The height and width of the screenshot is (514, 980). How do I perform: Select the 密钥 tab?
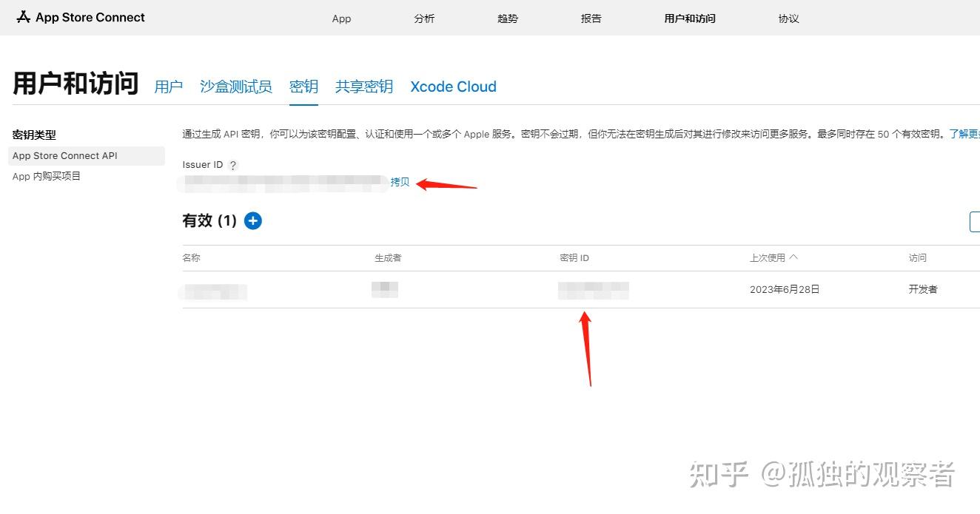tap(303, 87)
